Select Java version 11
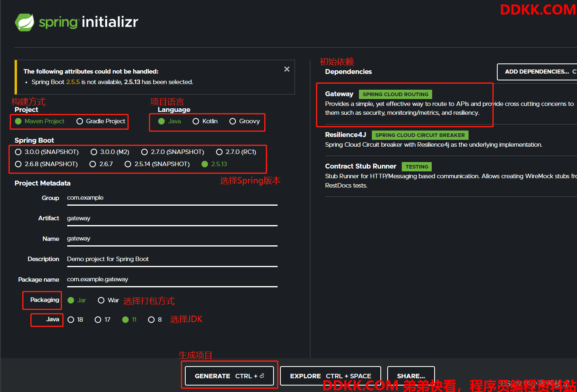 tap(129, 320)
